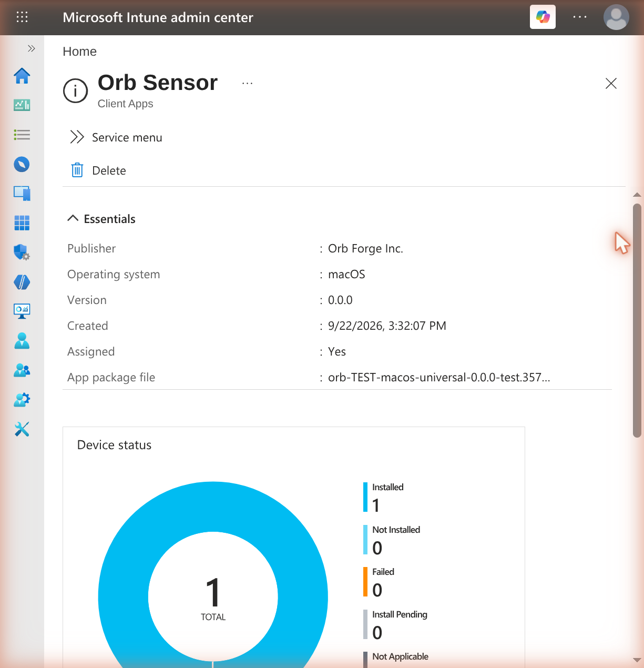Select Assigned value Yes

[x=337, y=351]
